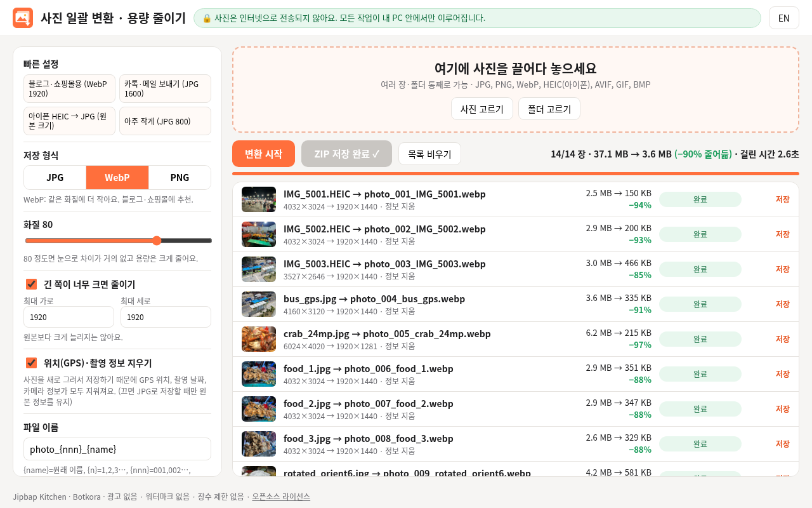
Task: Click the 최대 세로 height input field
Action: click(x=166, y=317)
